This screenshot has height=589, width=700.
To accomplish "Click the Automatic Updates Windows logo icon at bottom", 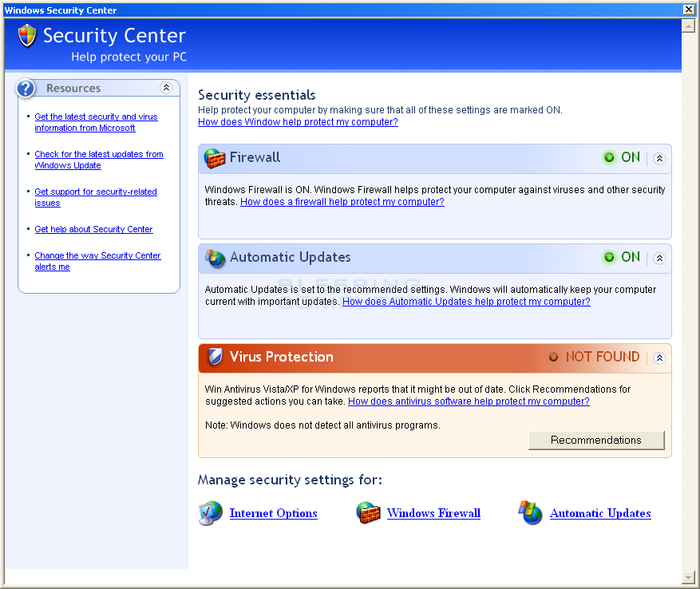I will 530,512.
